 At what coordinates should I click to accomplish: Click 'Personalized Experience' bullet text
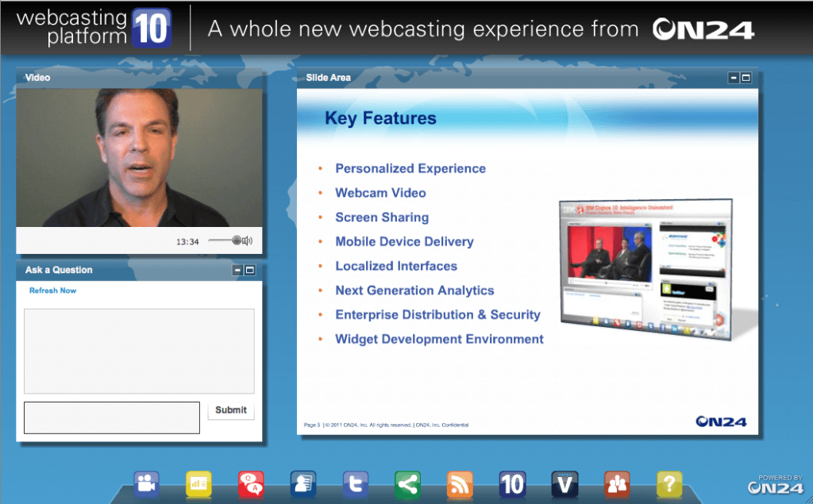(x=410, y=168)
